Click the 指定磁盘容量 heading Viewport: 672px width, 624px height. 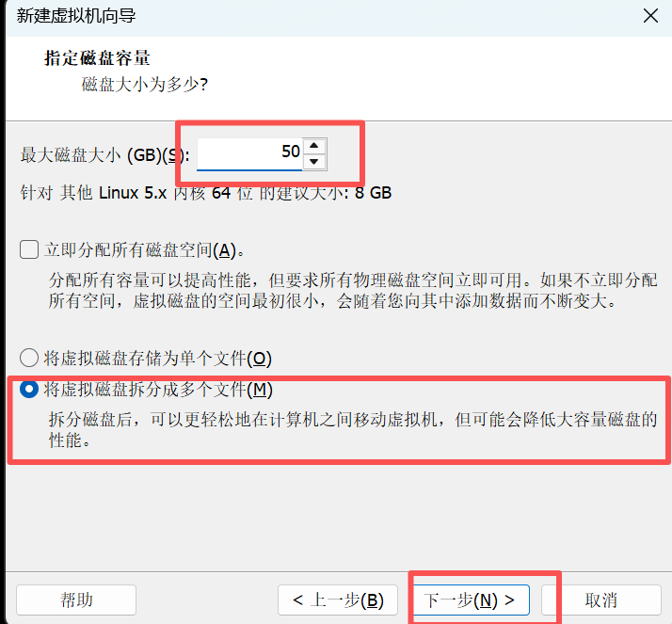[97, 57]
